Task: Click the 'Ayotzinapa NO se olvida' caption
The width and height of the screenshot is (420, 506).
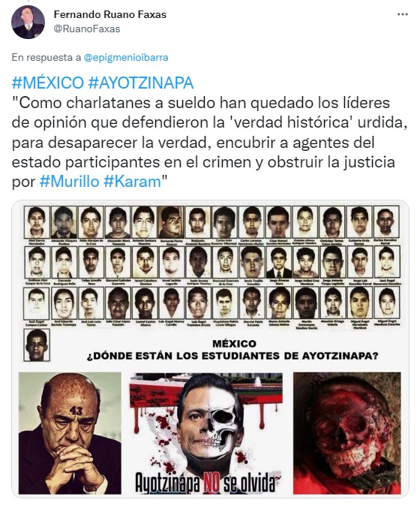Action: (206, 483)
